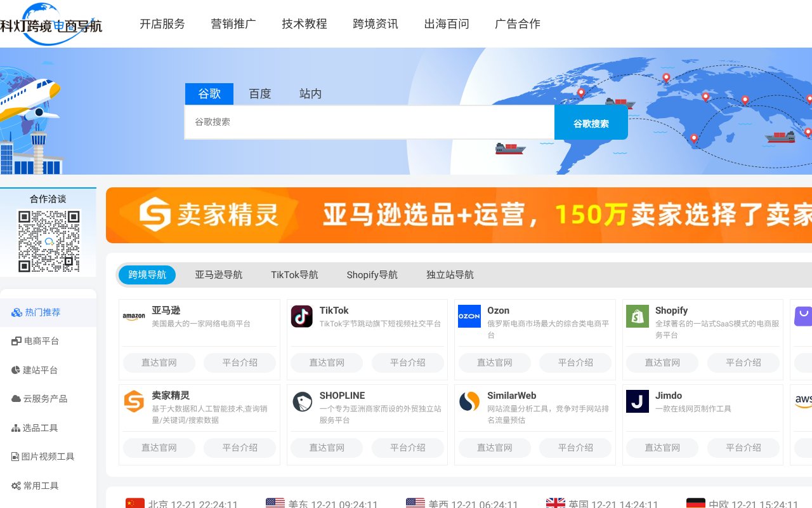Click the 常用工具 gear icon in sidebar
812x508 pixels.
(x=16, y=485)
